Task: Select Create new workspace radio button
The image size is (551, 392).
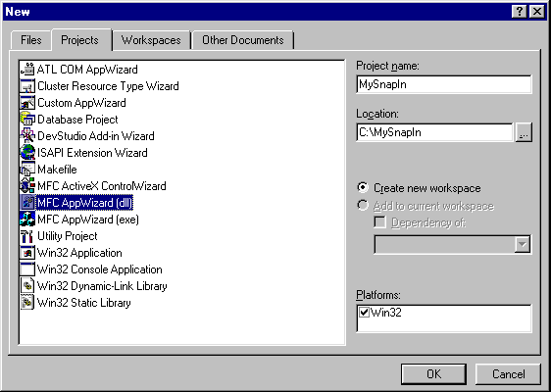Action: pos(363,188)
